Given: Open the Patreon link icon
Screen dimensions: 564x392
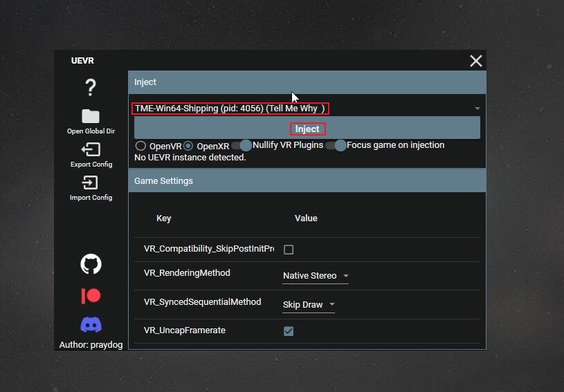Looking at the screenshot, I should pos(91,295).
